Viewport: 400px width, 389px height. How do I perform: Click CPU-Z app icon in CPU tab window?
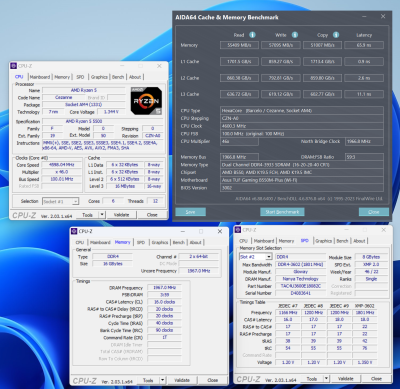coord(14,66)
